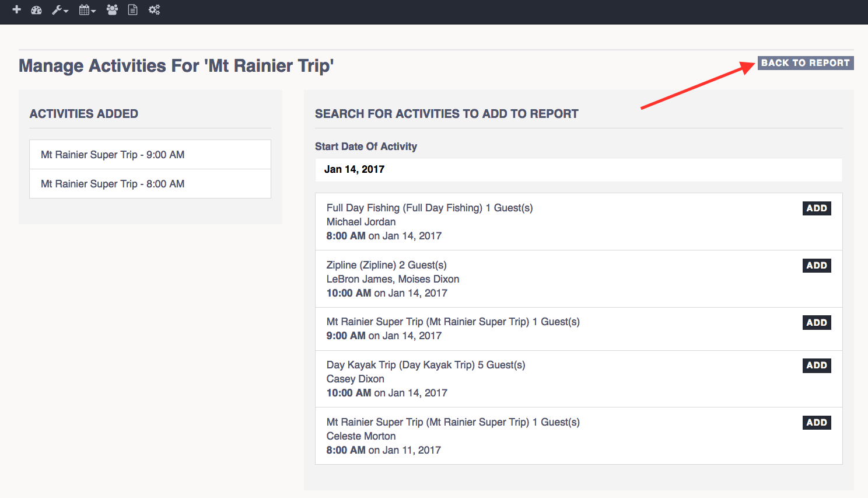Select the wrench tools icon
The image size is (868, 498).
pyautogui.click(x=57, y=9)
